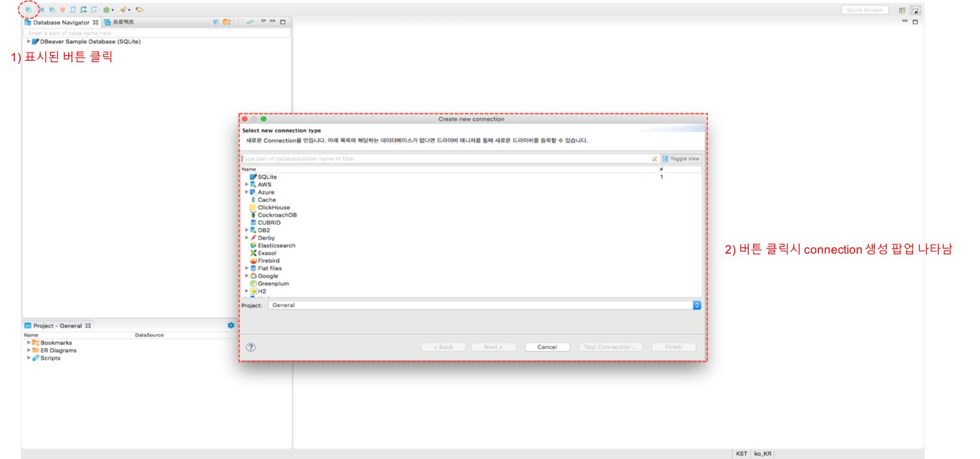Viewport: 980px width, 459px height.
Task: Toggle link with editor arrows icon in Navigator
Action: (x=250, y=22)
